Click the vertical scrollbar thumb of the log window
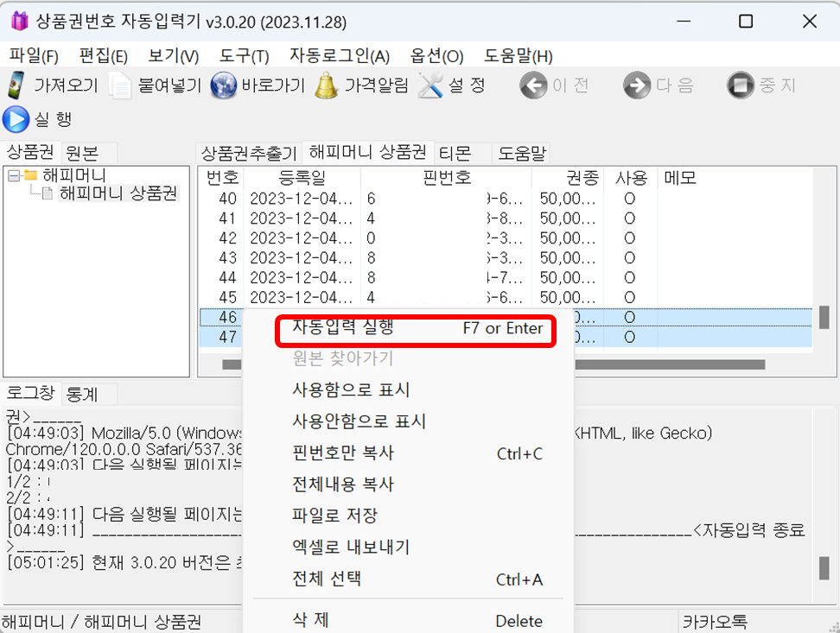Viewport: 840px width, 633px height. pos(824,567)
